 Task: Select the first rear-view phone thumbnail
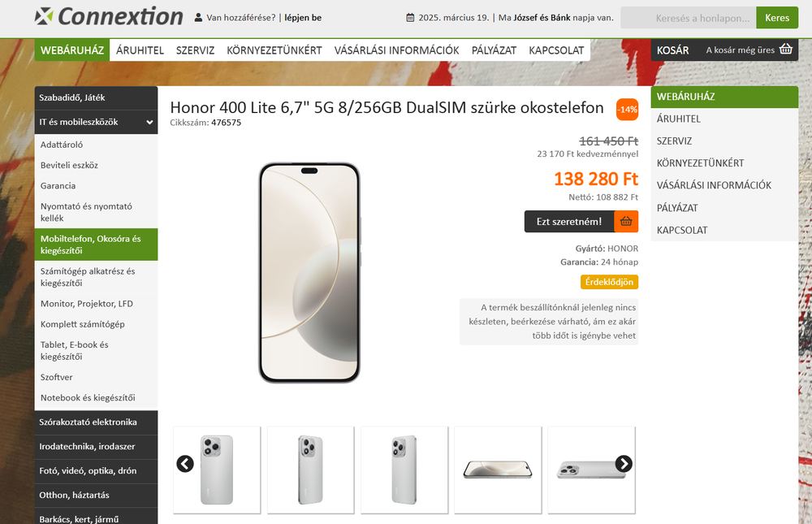217,470
